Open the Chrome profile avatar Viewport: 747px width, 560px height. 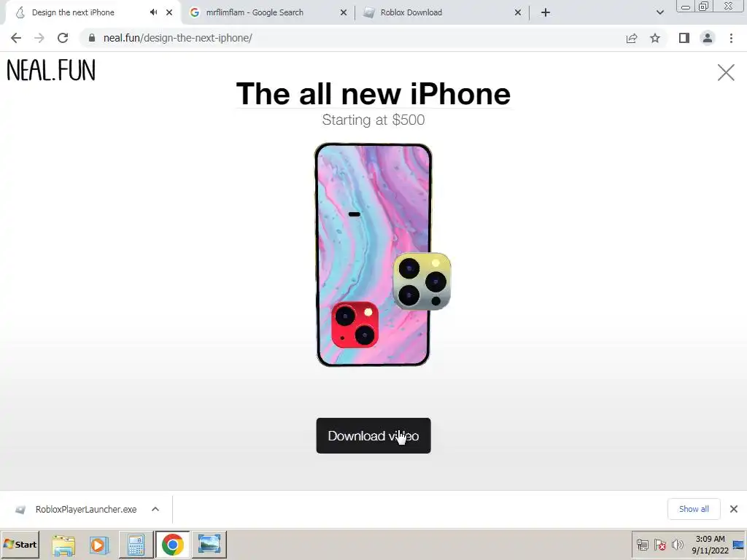(x=708, y=38)
